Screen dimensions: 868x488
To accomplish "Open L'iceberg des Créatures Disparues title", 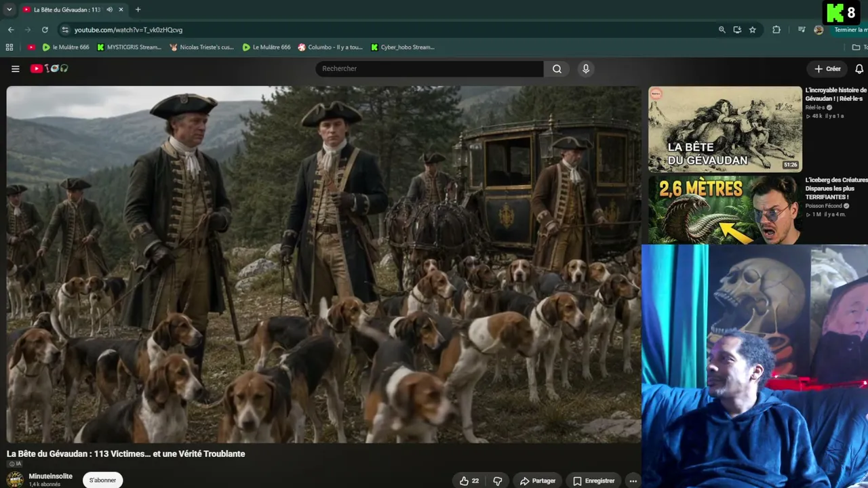I will (x=836, y=188).
